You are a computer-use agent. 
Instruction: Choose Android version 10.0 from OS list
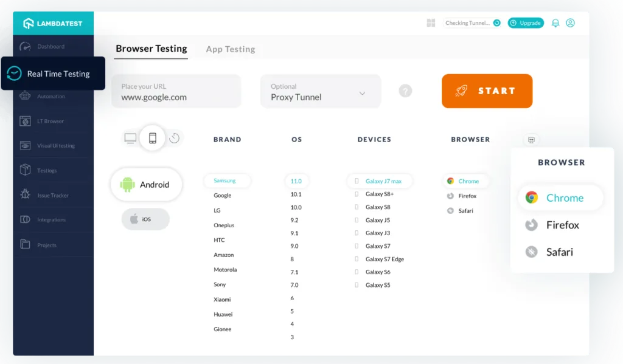coord(296,207)
